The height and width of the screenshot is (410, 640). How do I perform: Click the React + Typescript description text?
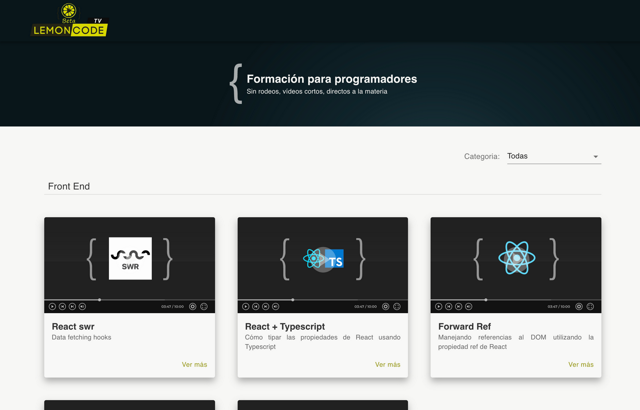[322, 342]
